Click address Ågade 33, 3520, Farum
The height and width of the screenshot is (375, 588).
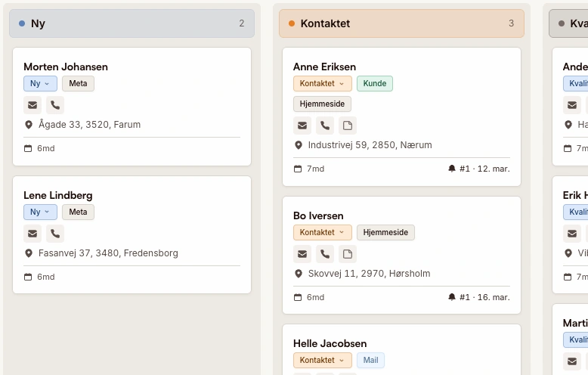89,125
